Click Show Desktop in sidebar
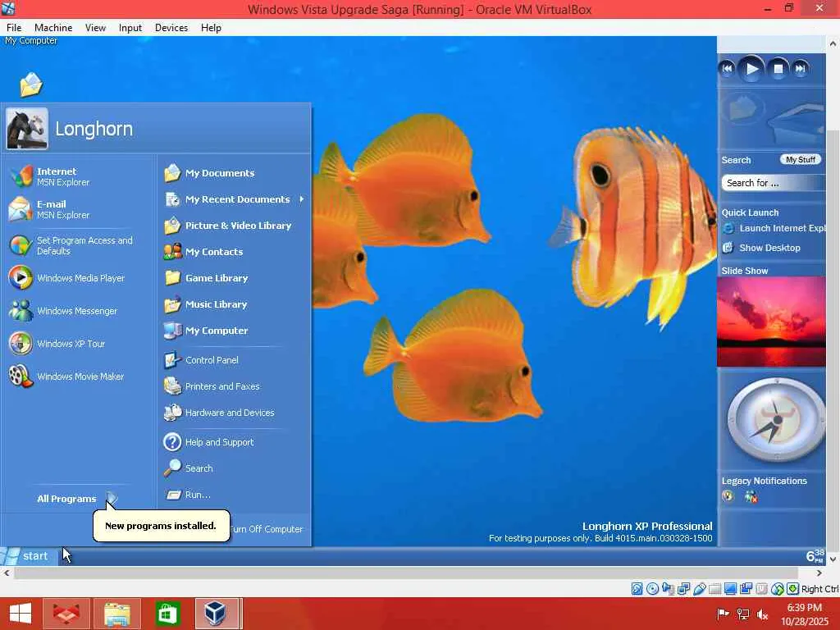840x630 pixels. (x=761, y=248)
